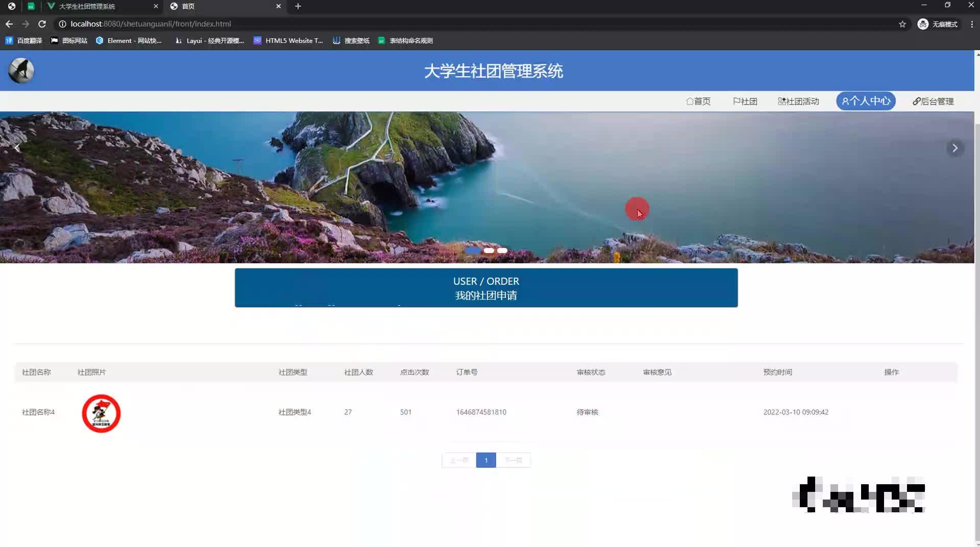Select the first carousel indicator dot
Viewport: 980px width, 547px height.
tap(473, 251)
